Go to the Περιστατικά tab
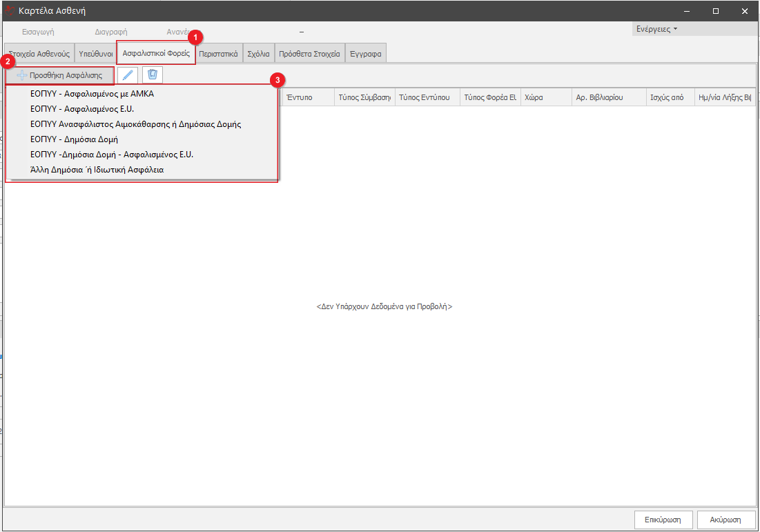This screenshot has height=532, width=760. (x=218, y=53)
